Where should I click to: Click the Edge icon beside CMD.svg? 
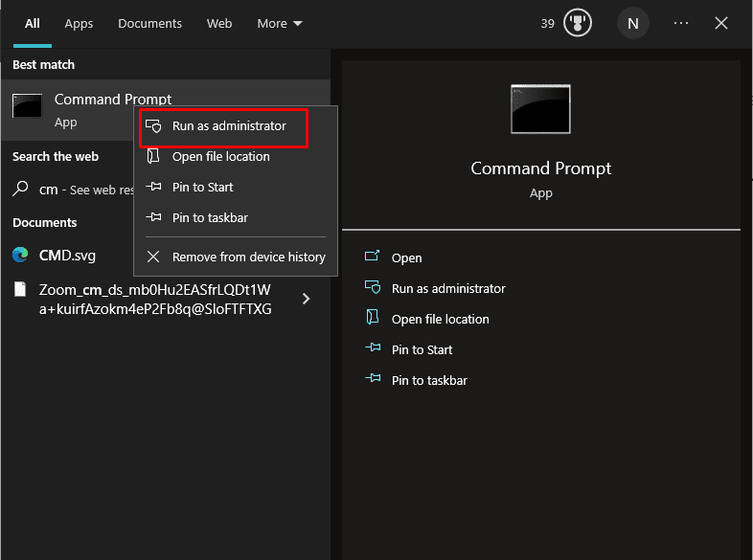(x=20, y=255)
